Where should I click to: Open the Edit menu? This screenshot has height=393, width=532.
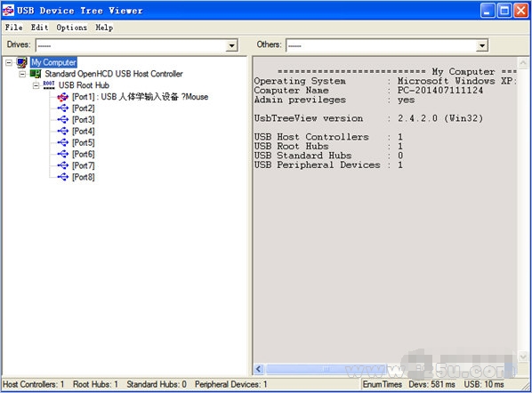coord(40,28)
